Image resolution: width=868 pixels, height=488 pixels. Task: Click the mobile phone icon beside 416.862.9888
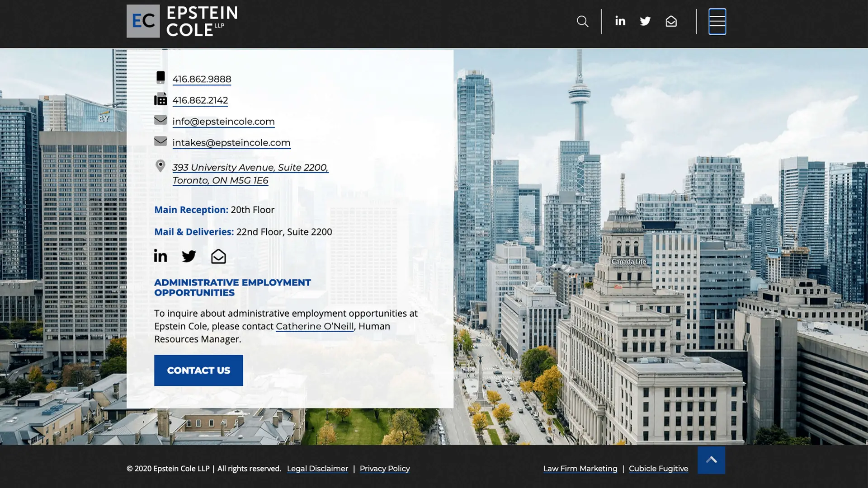click(x=160, y=77)
